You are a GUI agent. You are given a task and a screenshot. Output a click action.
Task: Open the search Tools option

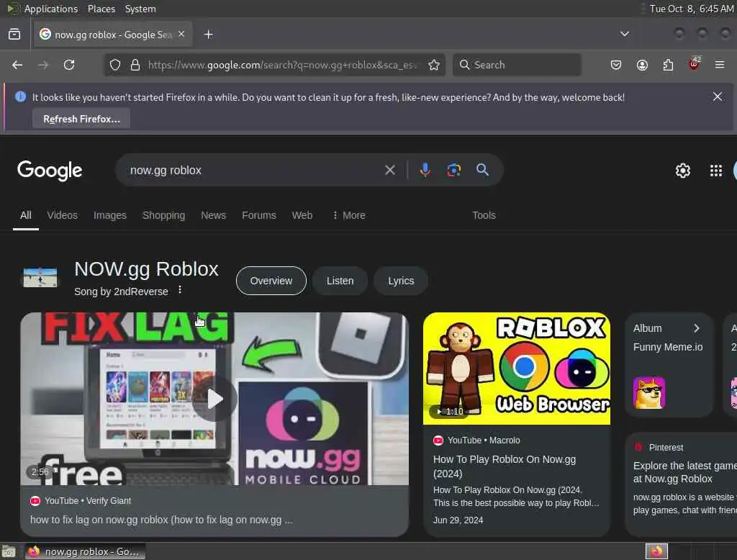484,215
